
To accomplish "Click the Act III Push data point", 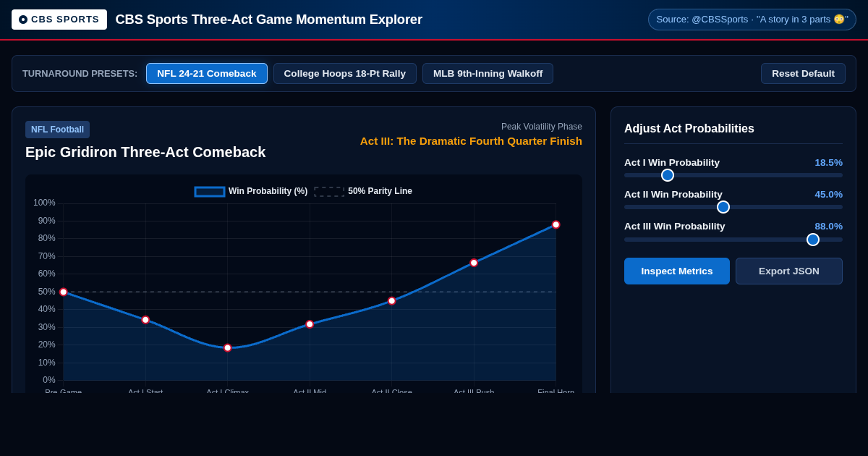I will coord(474,263).
